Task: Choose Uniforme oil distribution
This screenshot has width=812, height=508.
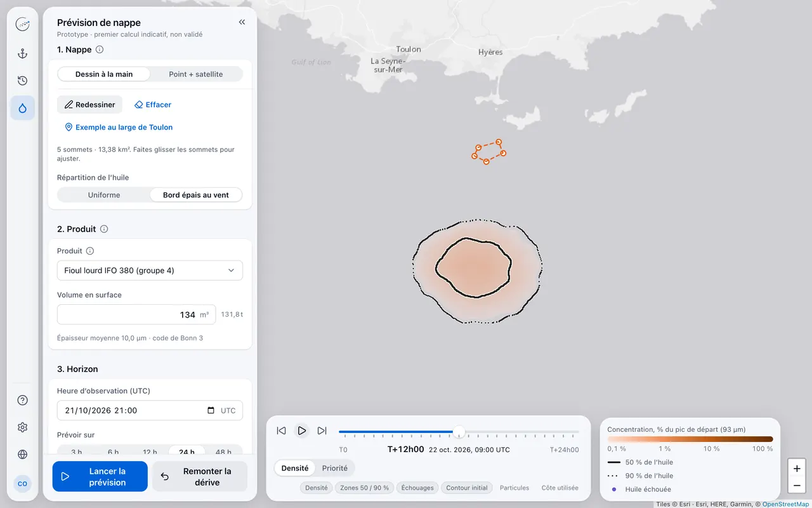Action: click(x=104, y=195)
